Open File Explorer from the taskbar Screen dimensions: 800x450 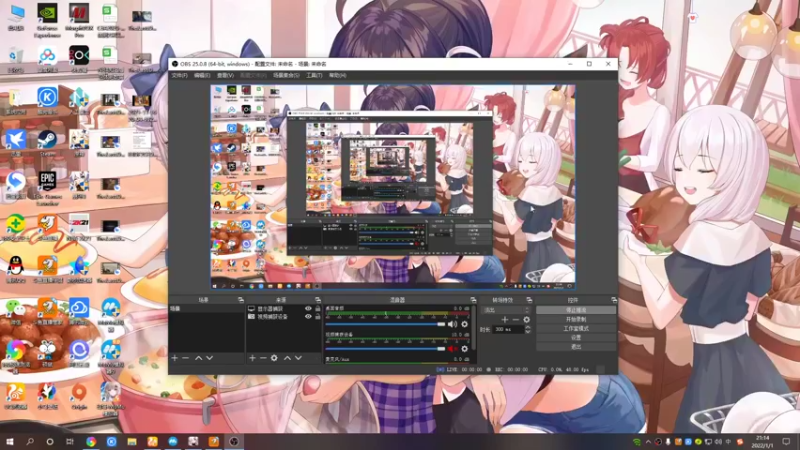pos(132,442)
